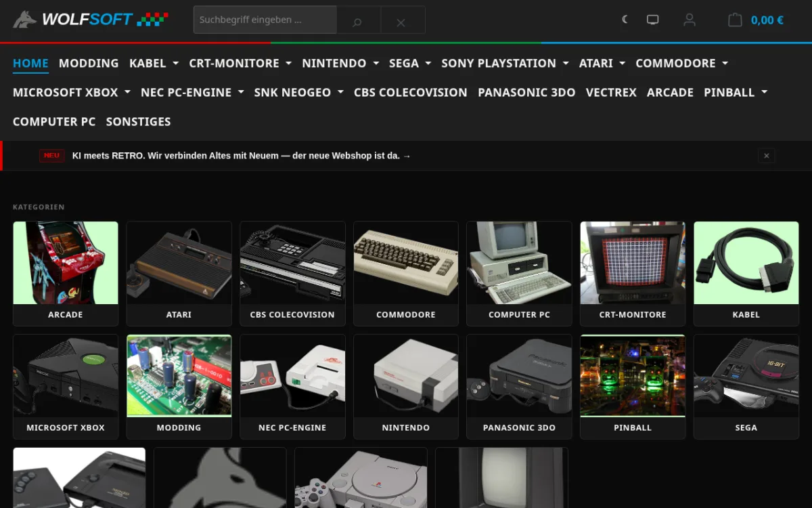Image resolution: width=812 pixels, height=508 pixels.
Task: Open PANASONIC 3DO menu item
Action: coord(526,92)
